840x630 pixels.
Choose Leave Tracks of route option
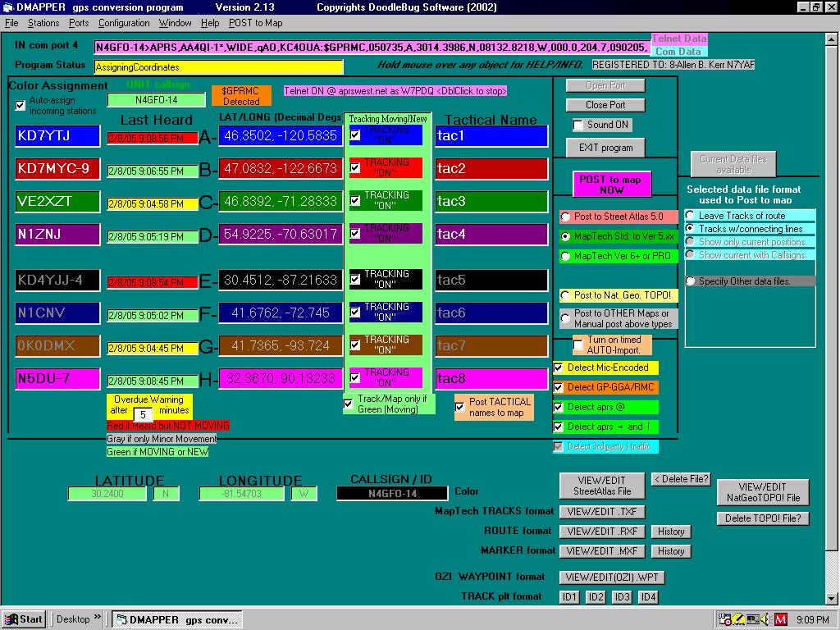point(691,216)
